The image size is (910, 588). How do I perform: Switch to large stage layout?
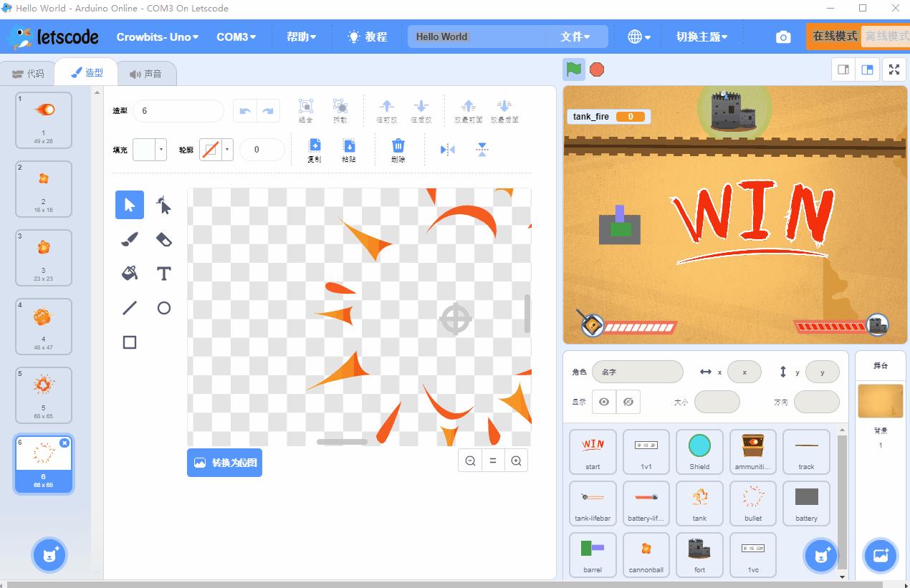click(x=868, y=69)
